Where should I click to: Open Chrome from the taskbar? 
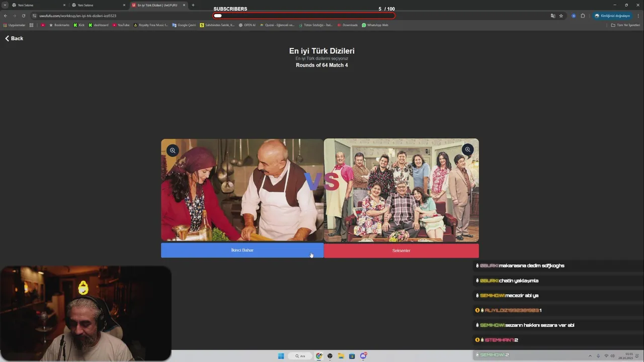(319, 356)
